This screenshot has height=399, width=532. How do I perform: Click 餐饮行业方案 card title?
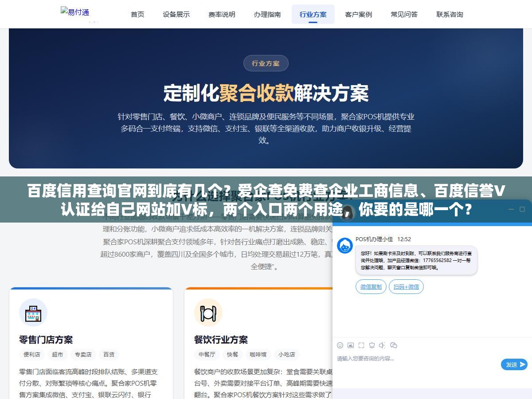[x=221, y=340]
